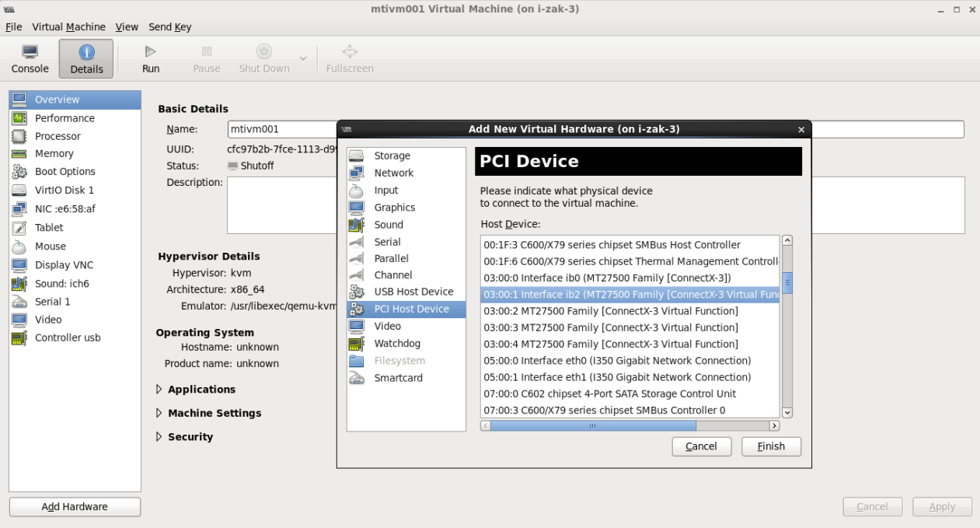Open the Virtual Machine menu
This screenshot has height=528, width=980.
coord(68,26)
